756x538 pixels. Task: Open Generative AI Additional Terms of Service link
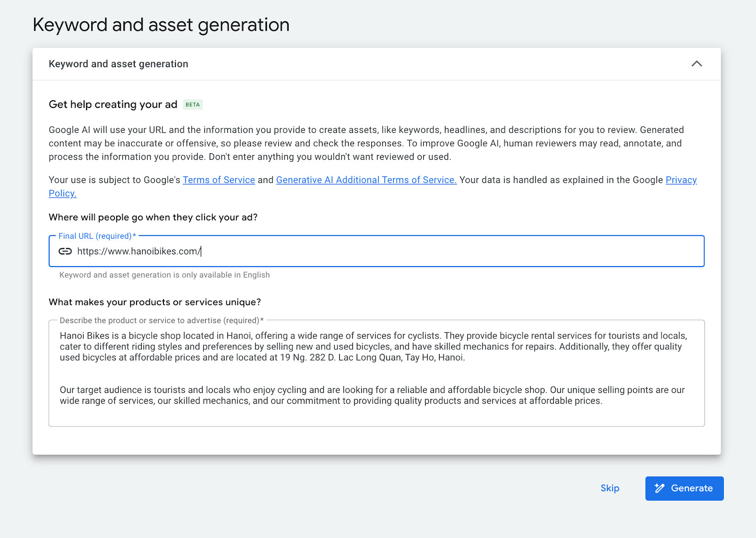click(x=366, y=180)
